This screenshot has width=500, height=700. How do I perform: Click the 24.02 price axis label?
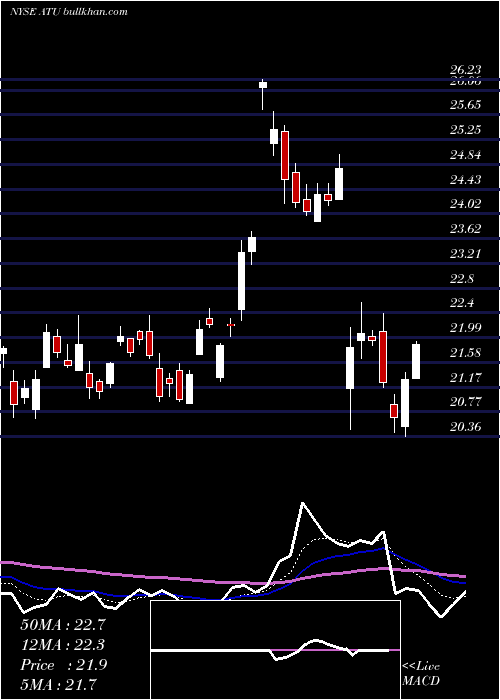[465, 204]
